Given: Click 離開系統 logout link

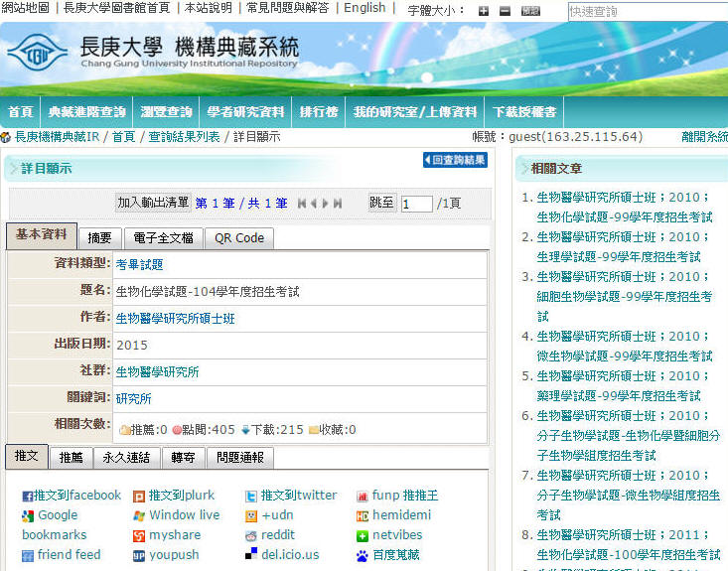Looking at the screenshot, I should point(705,137).
